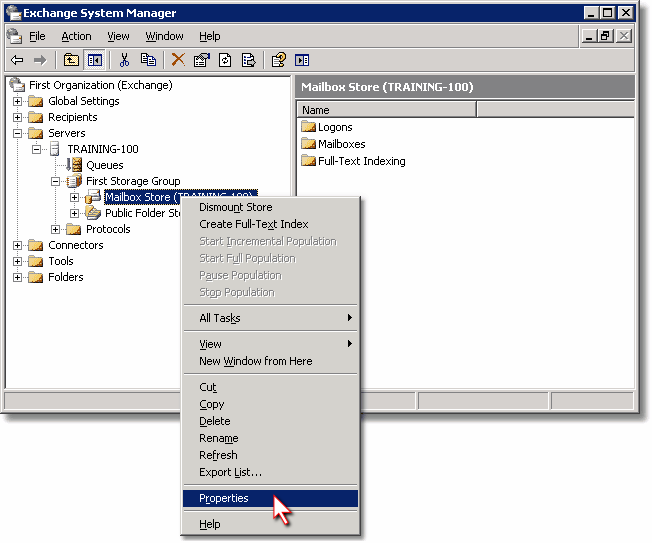Expand the Tools node
The image size is (652, 543).
17,261
